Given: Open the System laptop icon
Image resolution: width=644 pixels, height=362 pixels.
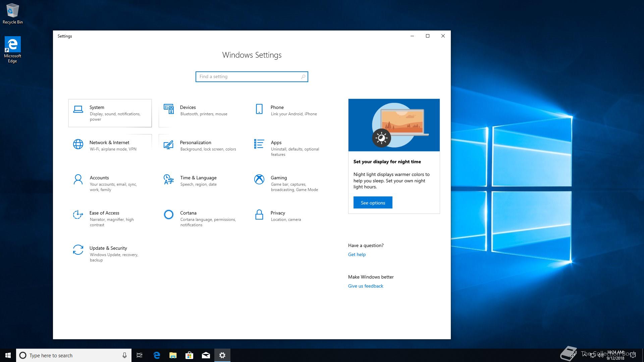Looking at the screenshot, I should pos(78,109).
